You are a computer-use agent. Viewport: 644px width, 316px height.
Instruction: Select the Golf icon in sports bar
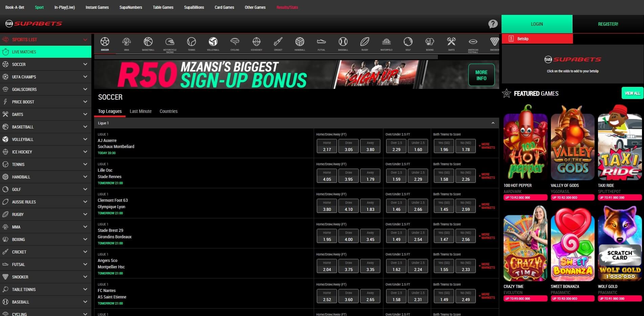click(408, 42)
